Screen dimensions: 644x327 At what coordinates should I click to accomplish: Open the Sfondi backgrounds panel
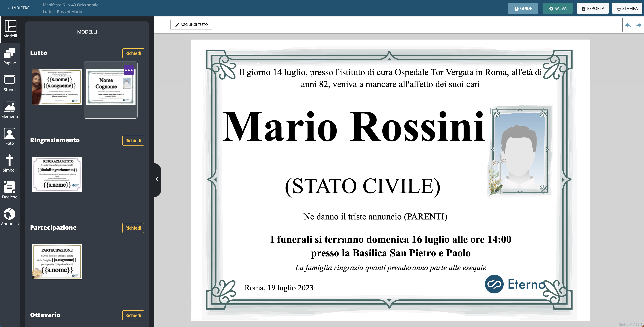coord(10,83)
